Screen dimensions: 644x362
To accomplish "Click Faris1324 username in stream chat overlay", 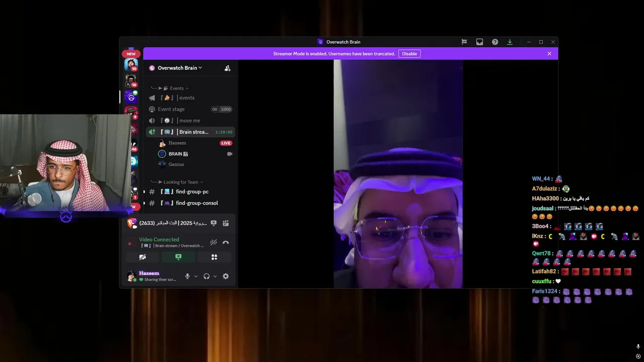I will [x=545, y=292].
